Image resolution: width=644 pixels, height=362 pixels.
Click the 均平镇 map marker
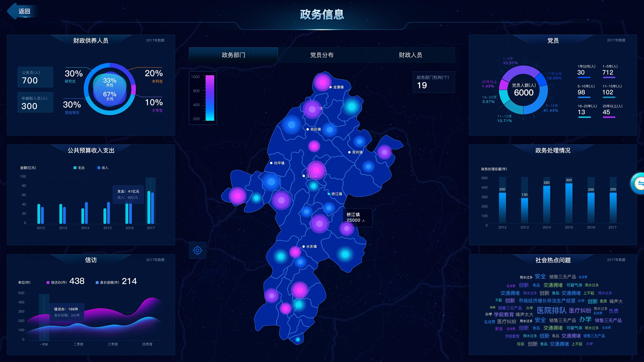pos(271,163)
